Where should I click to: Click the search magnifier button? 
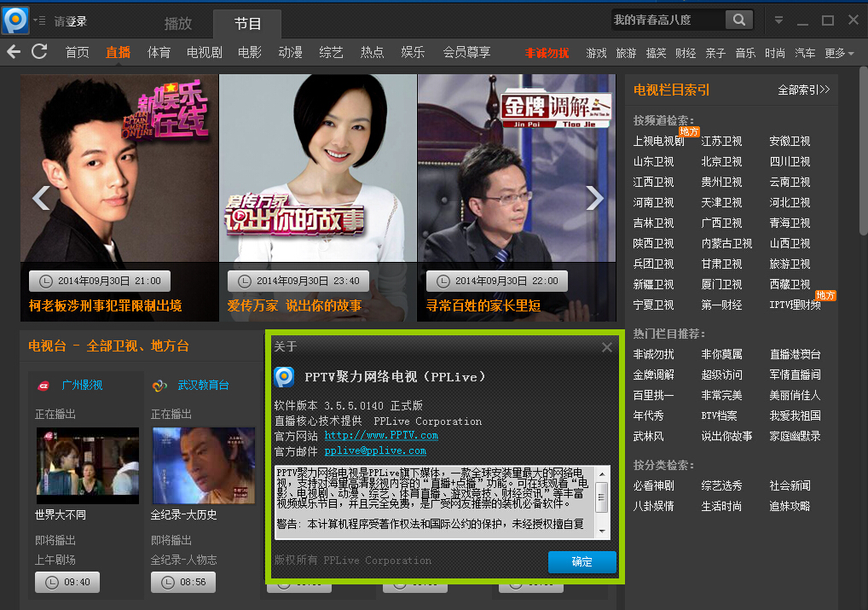point(739,20)
